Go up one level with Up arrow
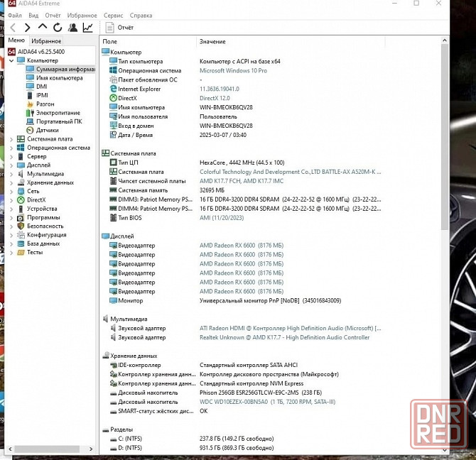 click(43, 27)
